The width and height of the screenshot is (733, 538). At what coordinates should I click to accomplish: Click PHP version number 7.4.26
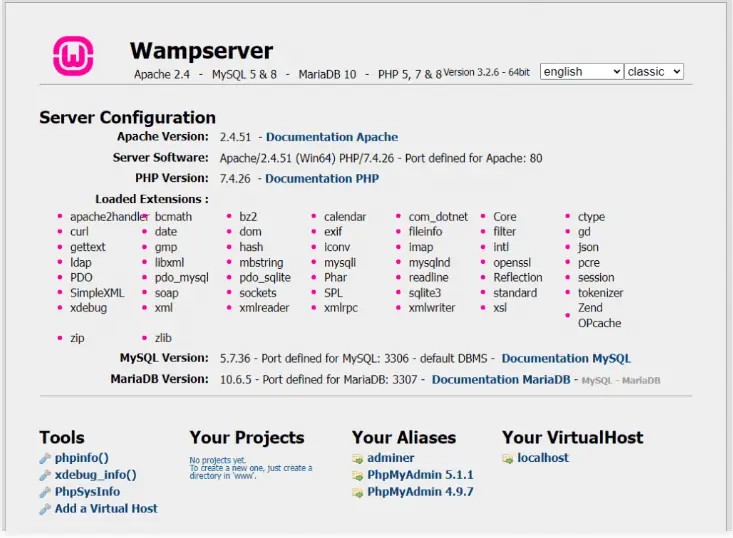235,179
